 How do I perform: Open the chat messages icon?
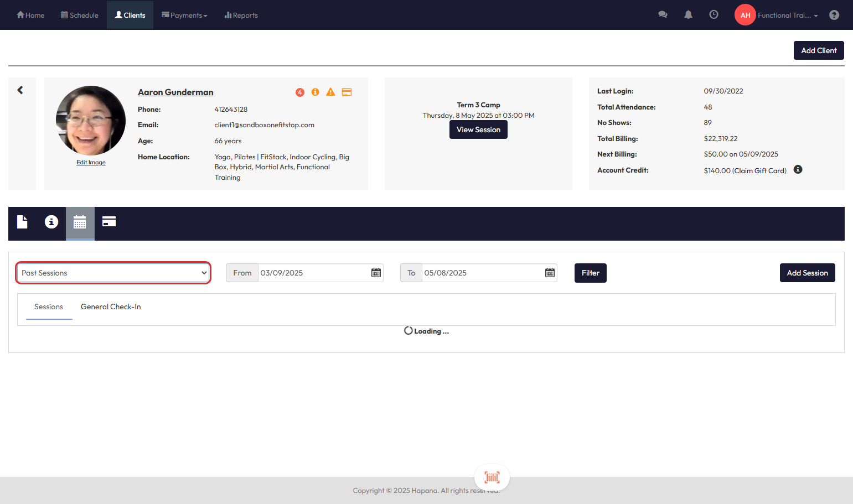[x=663, y=15]
